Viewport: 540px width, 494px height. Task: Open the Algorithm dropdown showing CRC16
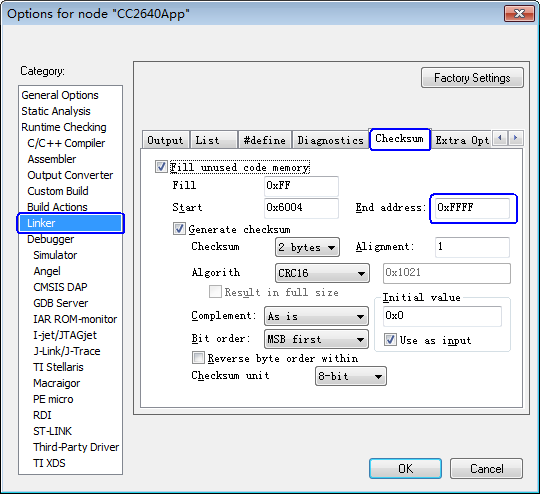(322, 273)
